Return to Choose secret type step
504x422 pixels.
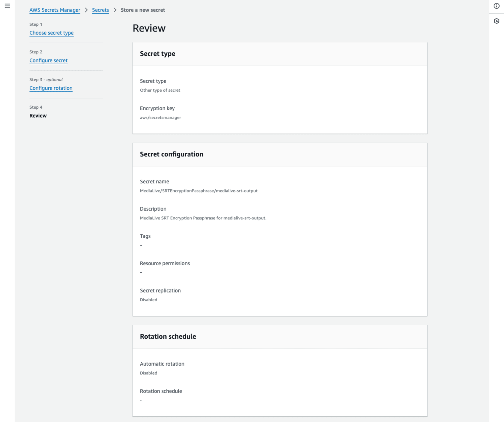[x=51, y=33]
